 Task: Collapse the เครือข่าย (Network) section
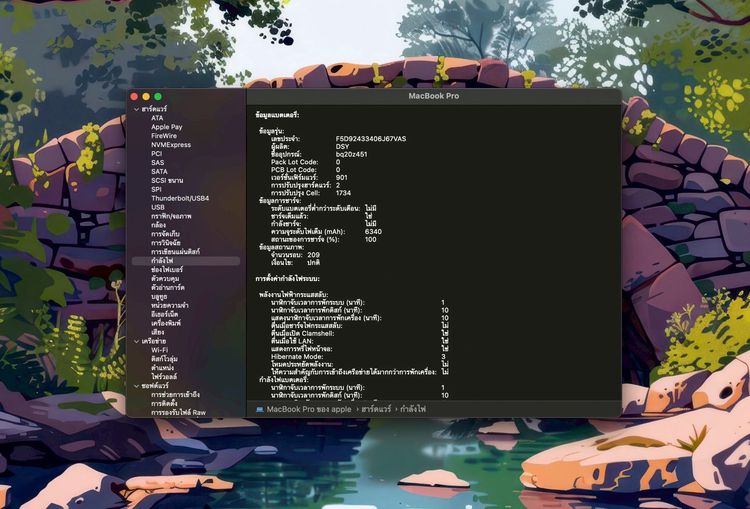click(136, 341)
